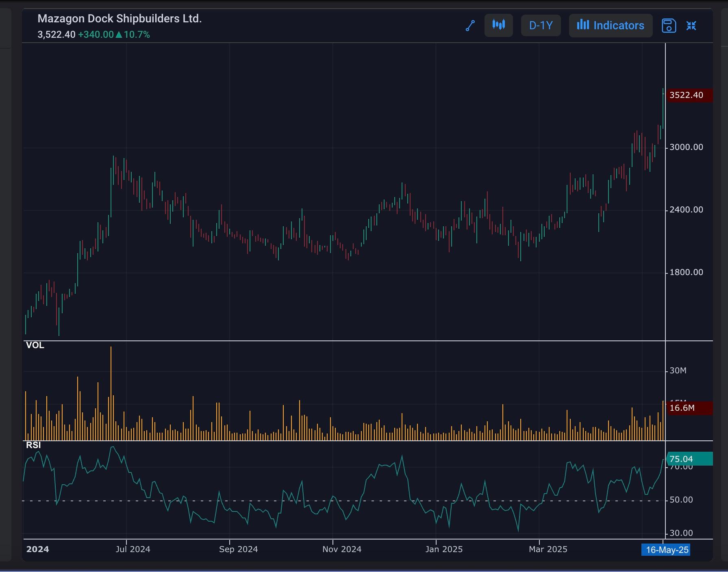Click the 30M volume axis label
Viewport: 728px width, 572px height.
coord(678,370)
